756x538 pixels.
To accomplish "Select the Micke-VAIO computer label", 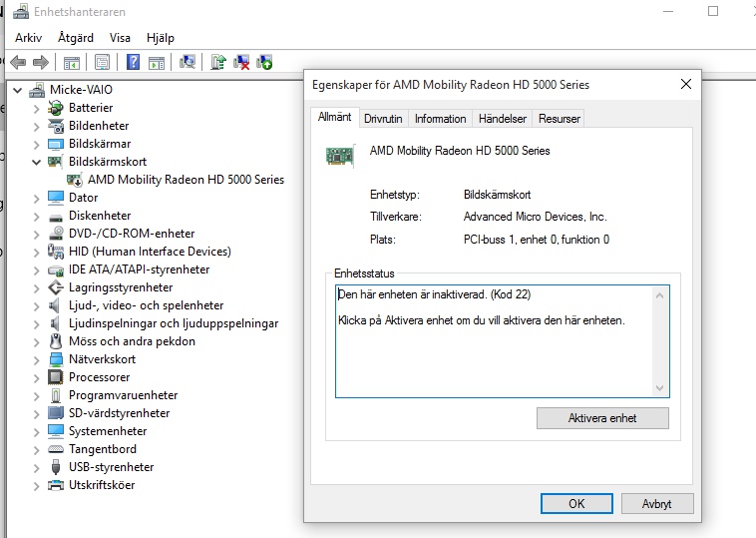I will [81, 90].
